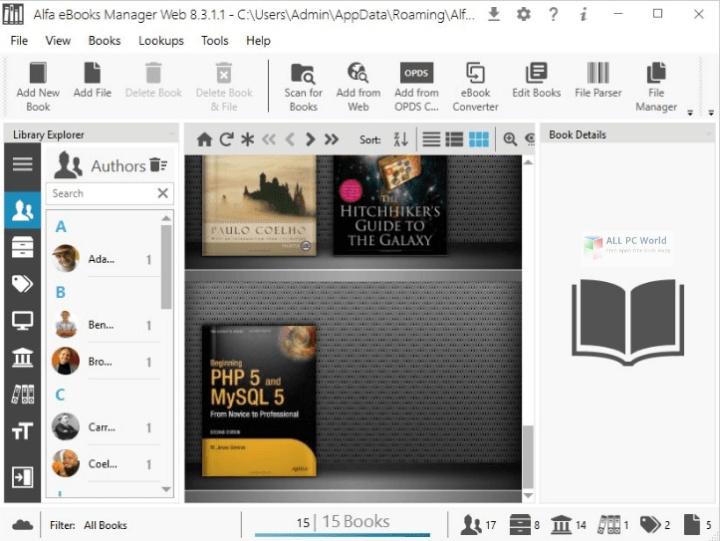Click the info icon in title bar
The height and width of the screenshot is (541, 720).
coord(583,14)
